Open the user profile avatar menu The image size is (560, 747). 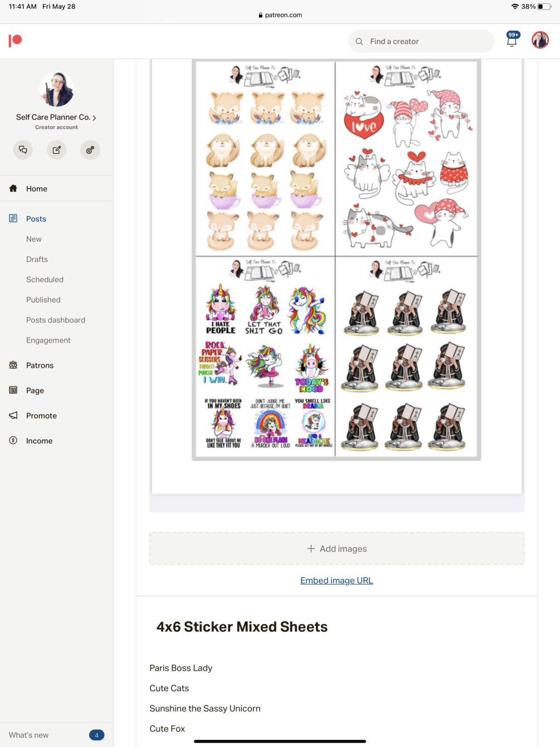coord(540,40)
